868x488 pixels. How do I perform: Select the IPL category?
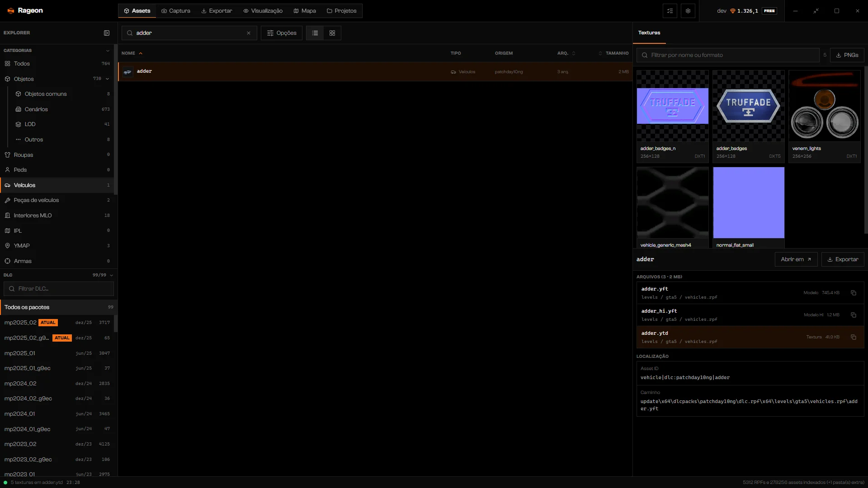(x=57, y=231)
